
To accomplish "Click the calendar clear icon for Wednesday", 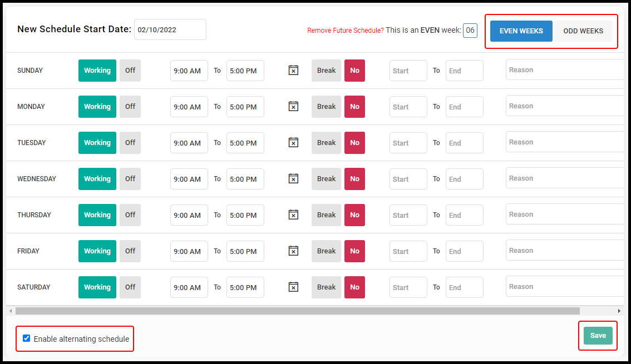I will 293,179.
